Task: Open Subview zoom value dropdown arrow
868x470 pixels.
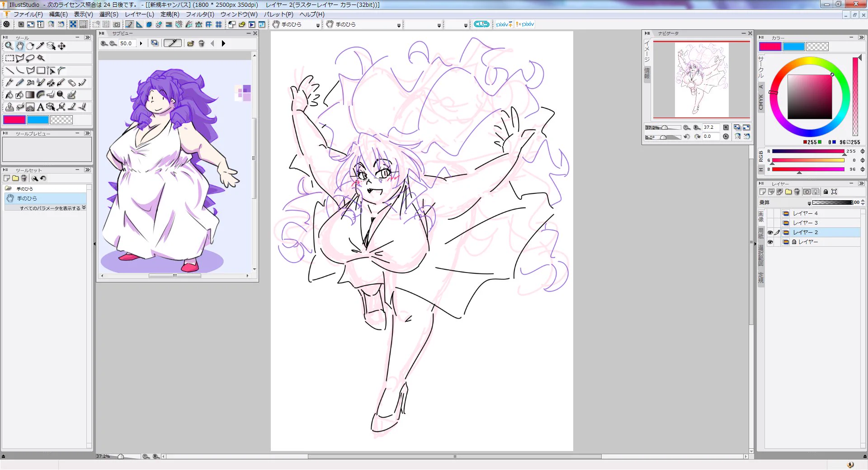Action: 141,43
